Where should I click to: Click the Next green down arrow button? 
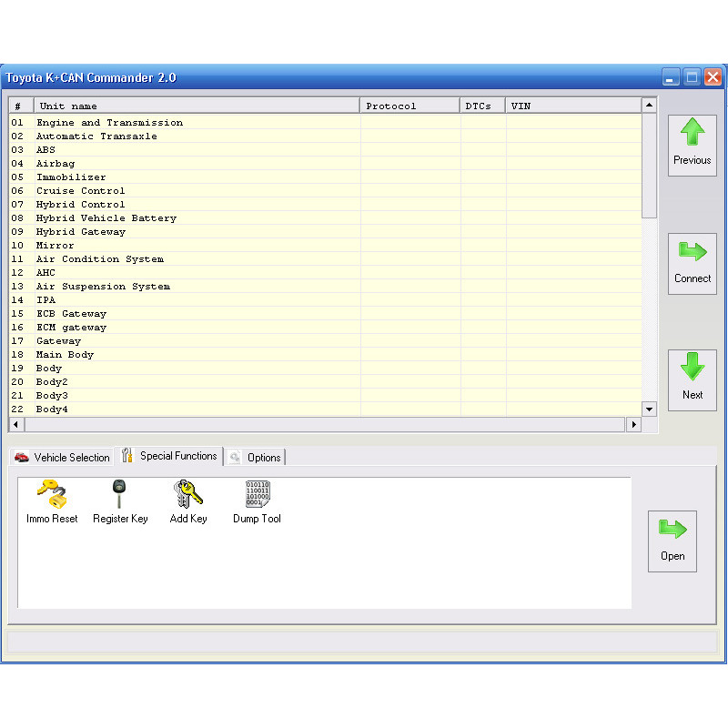[692, 379]
